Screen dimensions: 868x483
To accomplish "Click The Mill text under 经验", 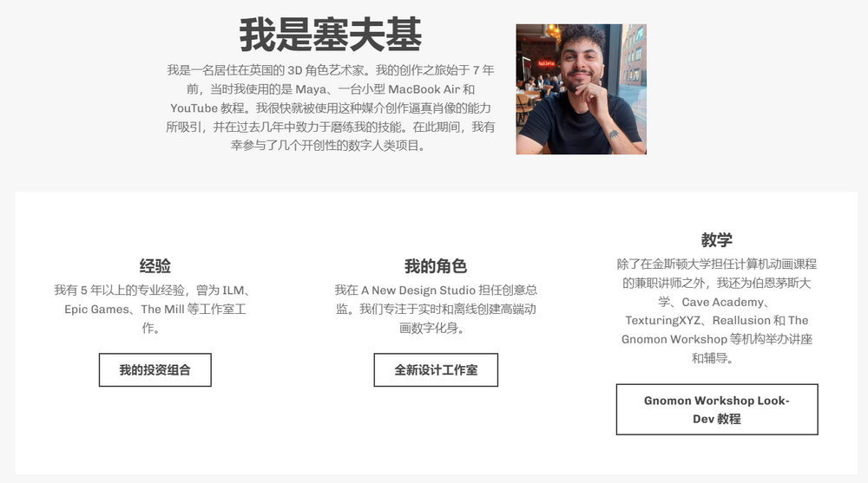I will (x=162, y=310).
